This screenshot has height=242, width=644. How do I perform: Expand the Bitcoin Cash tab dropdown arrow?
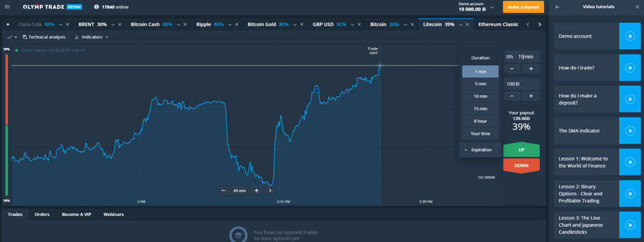tap(178, 25)
